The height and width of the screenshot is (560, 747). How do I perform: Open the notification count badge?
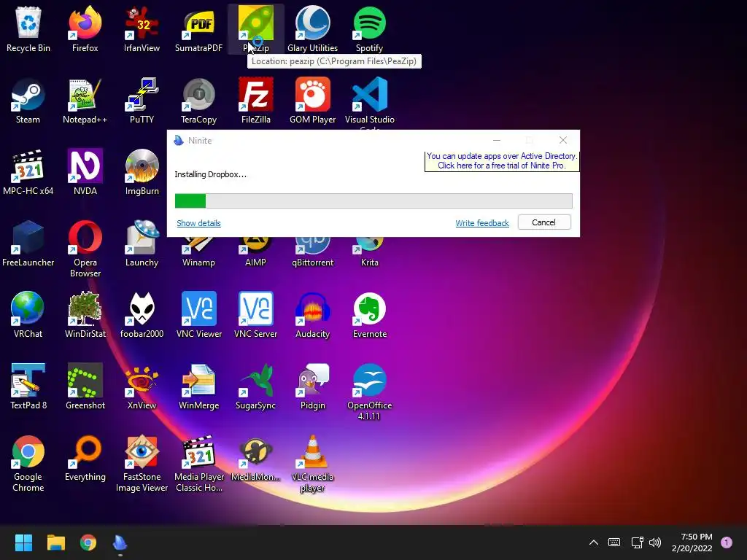point(727,542)
